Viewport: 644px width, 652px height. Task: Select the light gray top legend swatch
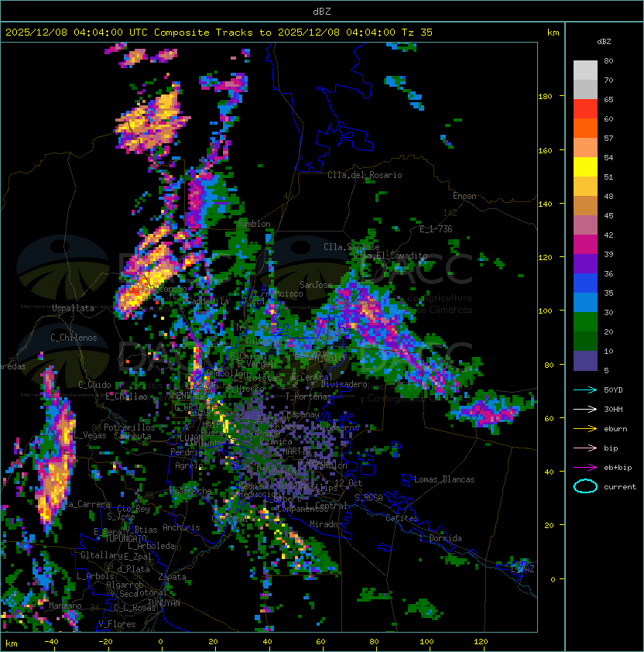tap(585, 70)
